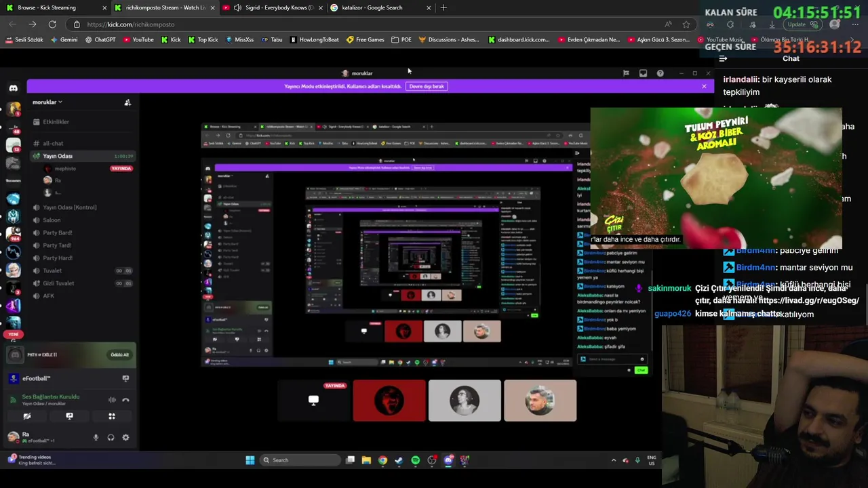Reload the Kick page
The width and height of the screenshot is (868, 488).
click(x=52, y=24)
